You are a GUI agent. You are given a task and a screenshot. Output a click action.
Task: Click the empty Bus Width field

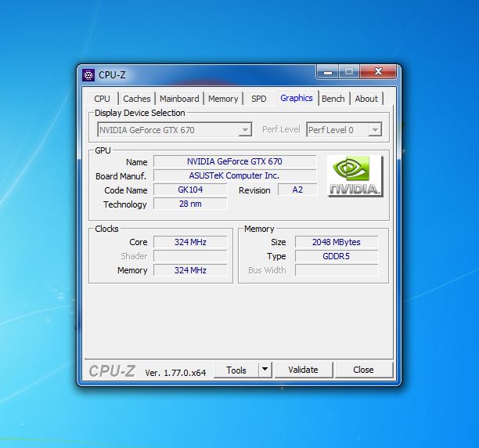[x=337, y=270]
